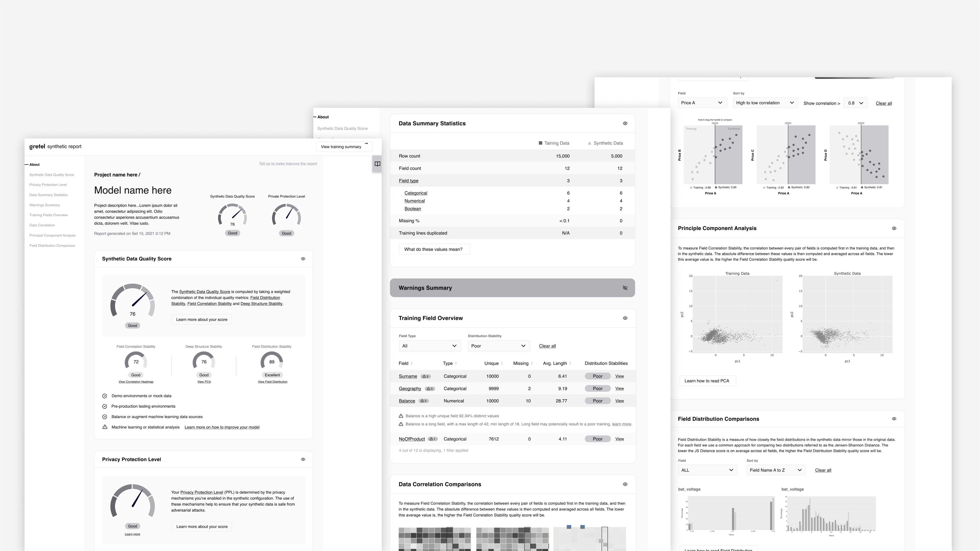Click the Geography warning badge icon

(x=429, y=389)
